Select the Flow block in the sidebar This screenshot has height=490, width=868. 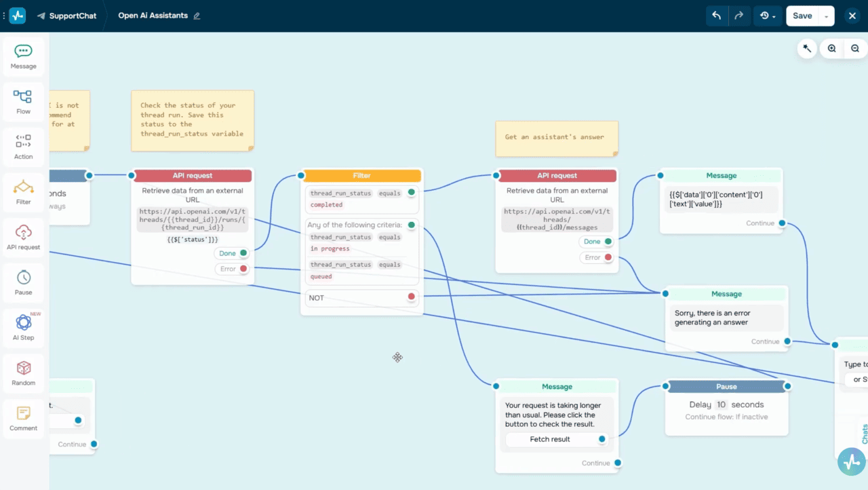click(x=23, y=102)
